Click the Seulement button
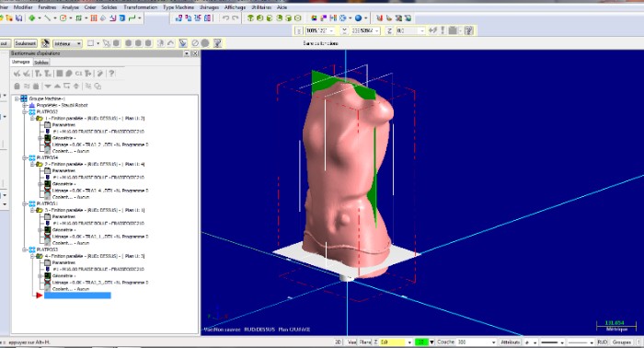644x348 pixels. 26,43
